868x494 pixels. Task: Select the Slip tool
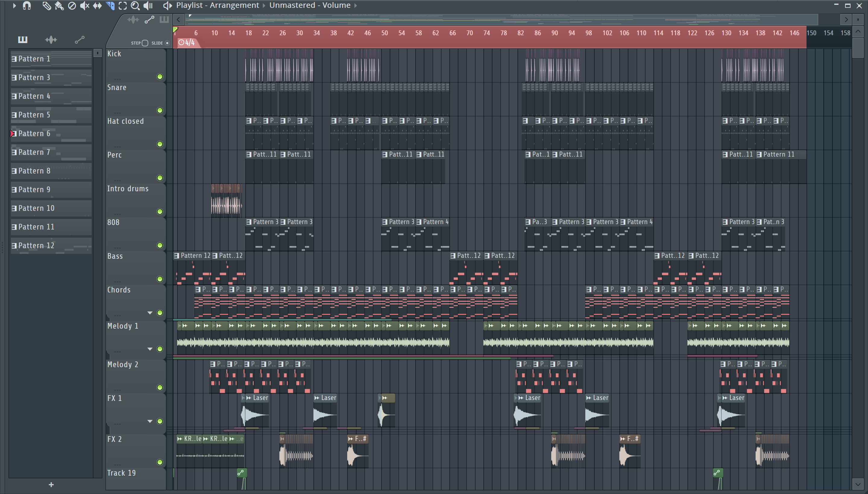pos(97,5)
